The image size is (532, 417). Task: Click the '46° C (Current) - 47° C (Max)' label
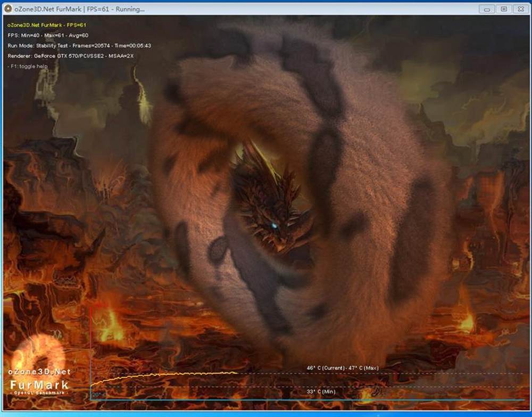[x=343, y=368]
